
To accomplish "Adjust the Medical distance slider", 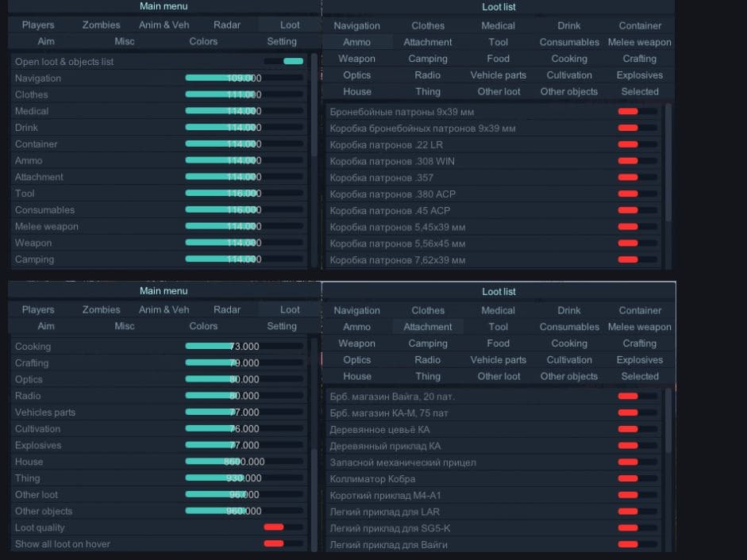I will tap(243, 111).
